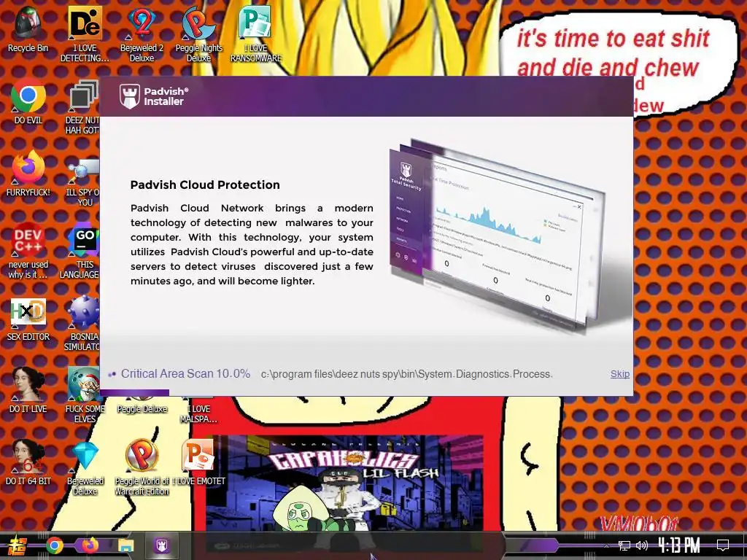Open the GoLand THIS LANGUAGE shortcut

pos(80,251)
